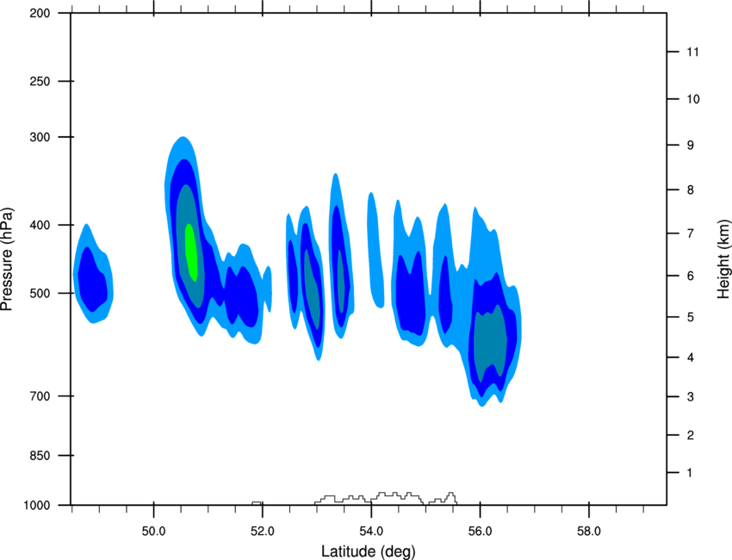Click latitude label 54.0

tap(371, 532)
